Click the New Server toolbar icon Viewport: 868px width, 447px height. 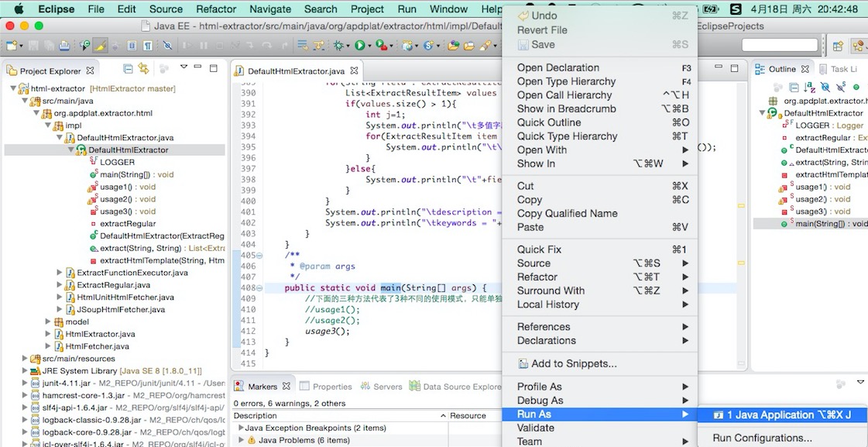pyautogui.click(x=408, y=46)
